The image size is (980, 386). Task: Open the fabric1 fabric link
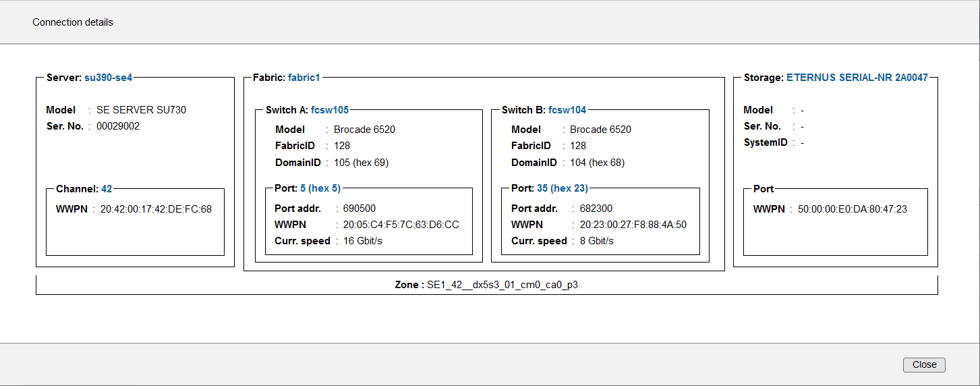coord(304,78)
